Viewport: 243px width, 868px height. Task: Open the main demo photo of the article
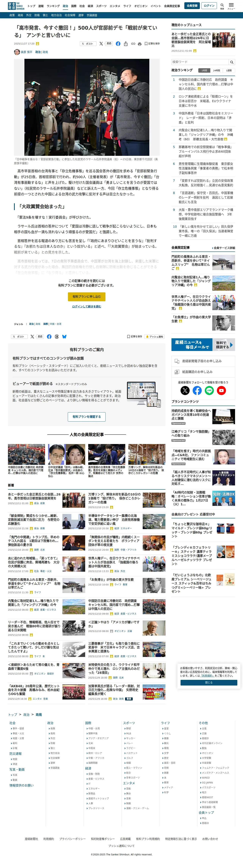tap(87, 107)
